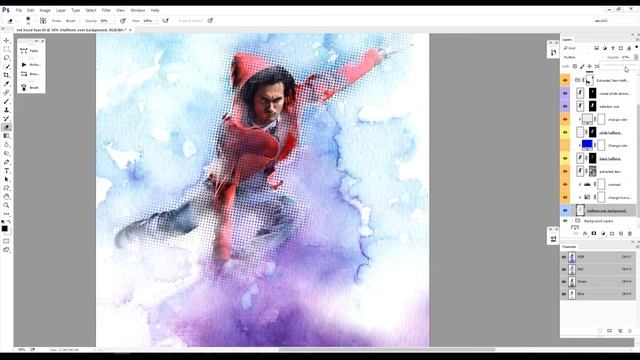Select the Rectangular Marquee tool
The height and width of the screenshot is (360, 640).
(x=6, y=49)
